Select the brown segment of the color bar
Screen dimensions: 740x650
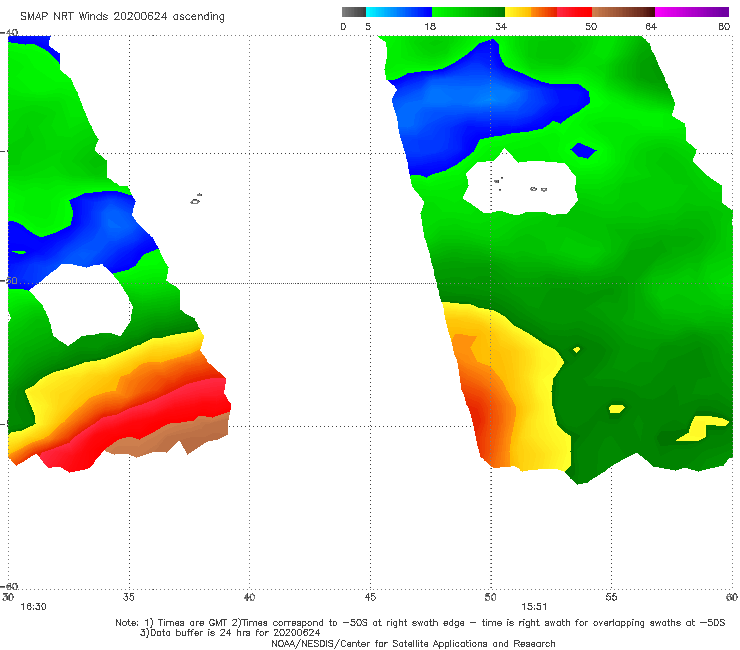pyautogui.click(x=623, y=12)
